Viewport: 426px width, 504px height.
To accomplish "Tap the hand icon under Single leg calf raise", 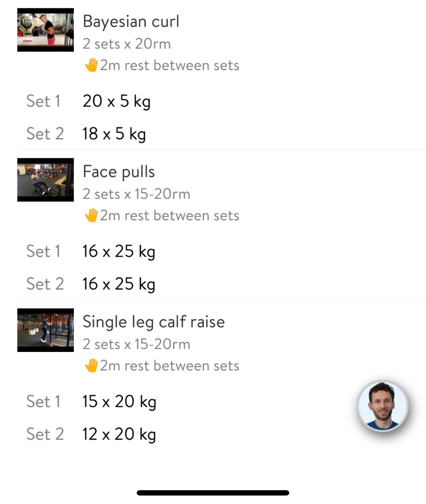I will coord(91,365).
